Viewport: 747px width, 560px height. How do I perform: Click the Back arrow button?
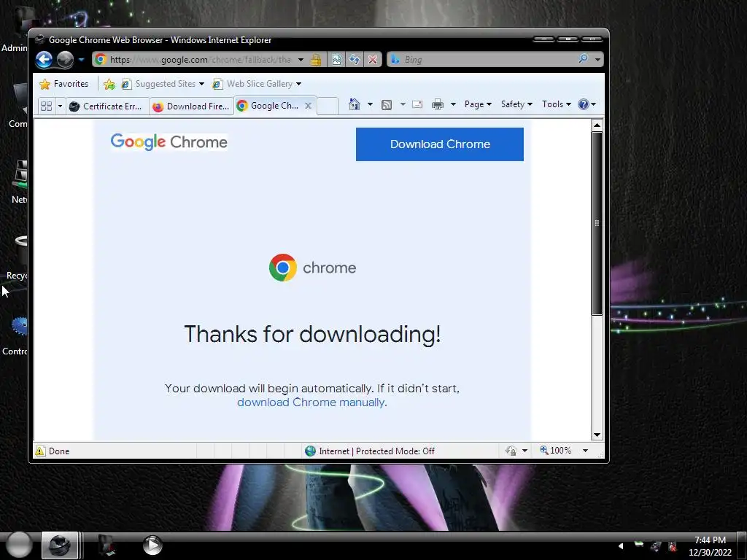tap(44, 60)
